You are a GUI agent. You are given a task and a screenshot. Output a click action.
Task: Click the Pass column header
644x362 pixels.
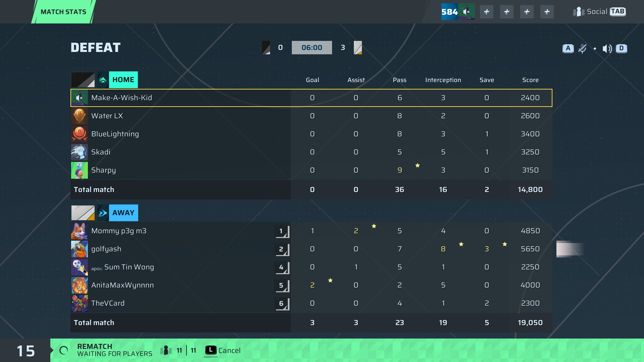click(x=399, y=80)
